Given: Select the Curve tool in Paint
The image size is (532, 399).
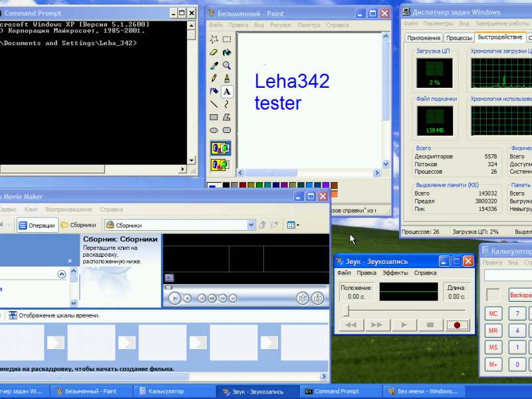Looking at the screenshot, I should pos(227,104).
